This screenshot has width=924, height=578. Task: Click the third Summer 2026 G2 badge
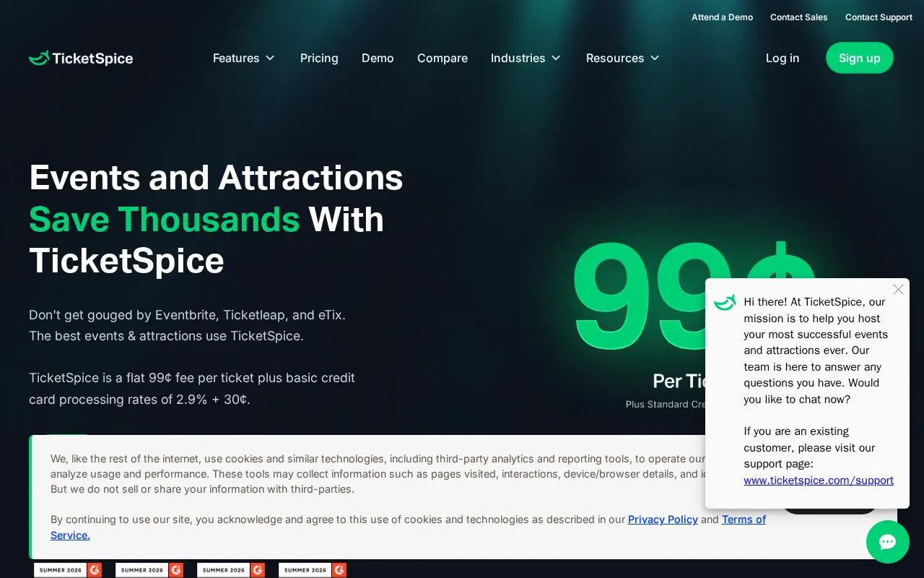tap(231, 570)
